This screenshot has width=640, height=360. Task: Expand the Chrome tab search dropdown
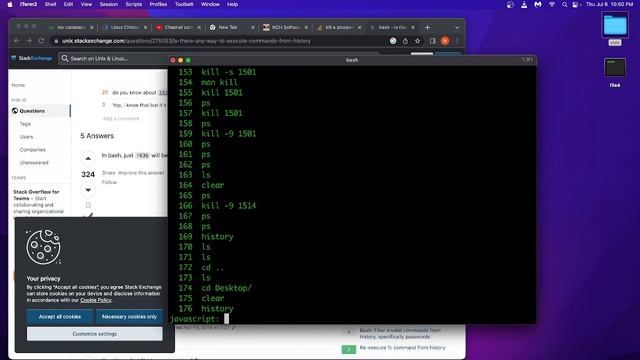[457, 27]
